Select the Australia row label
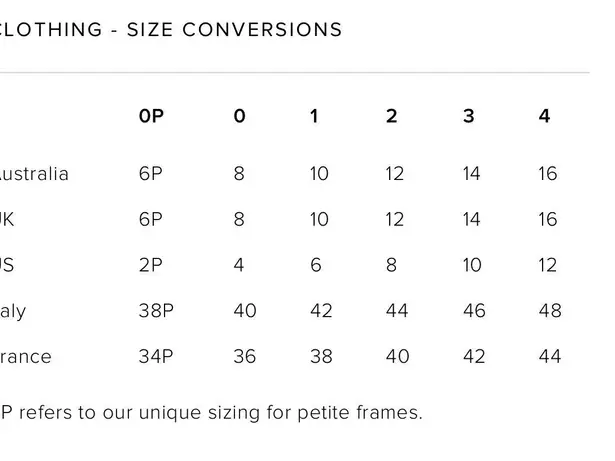Screen dimensions: 615x461 [33, 174]
